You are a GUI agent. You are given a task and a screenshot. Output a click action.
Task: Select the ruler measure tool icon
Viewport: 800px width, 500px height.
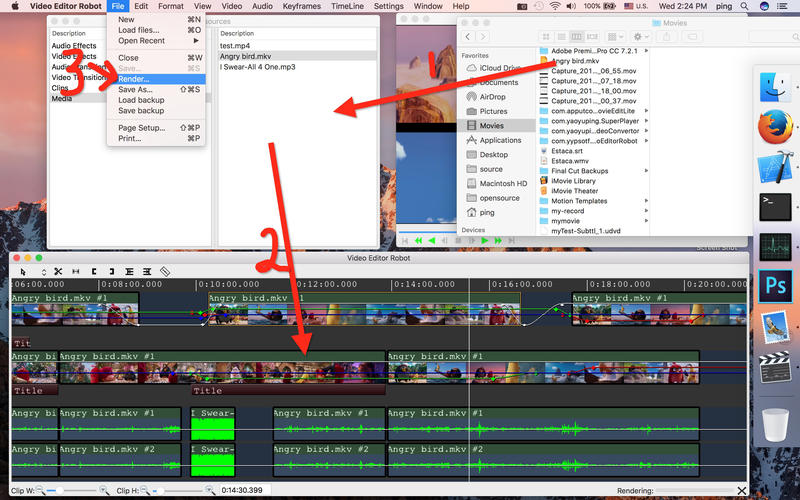(165, 272)
